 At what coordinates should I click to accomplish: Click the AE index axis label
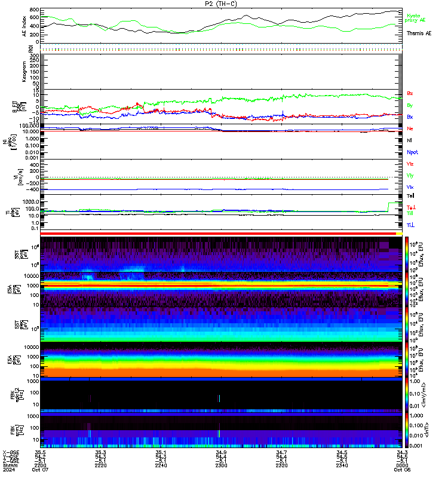24,26
